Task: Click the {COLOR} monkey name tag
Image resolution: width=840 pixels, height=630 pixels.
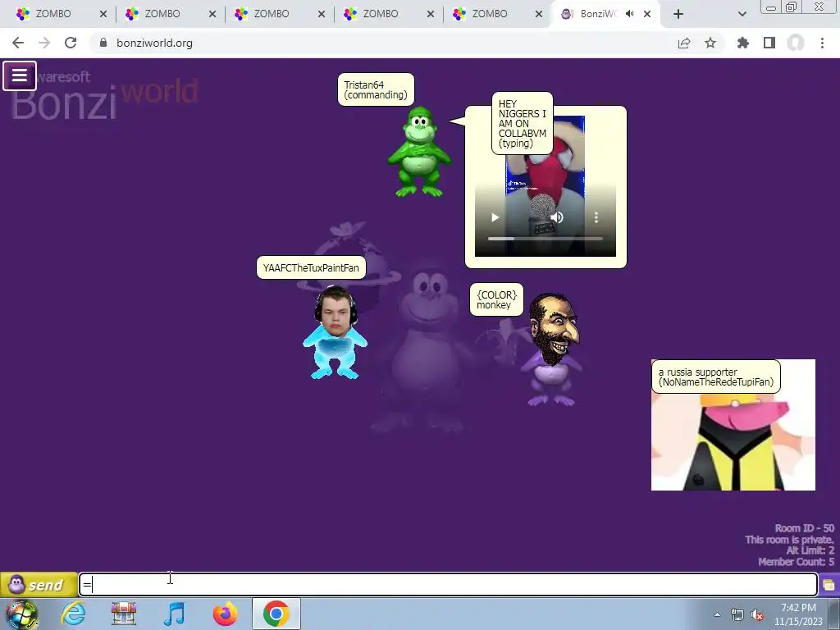Action: (x=496, y=299)
